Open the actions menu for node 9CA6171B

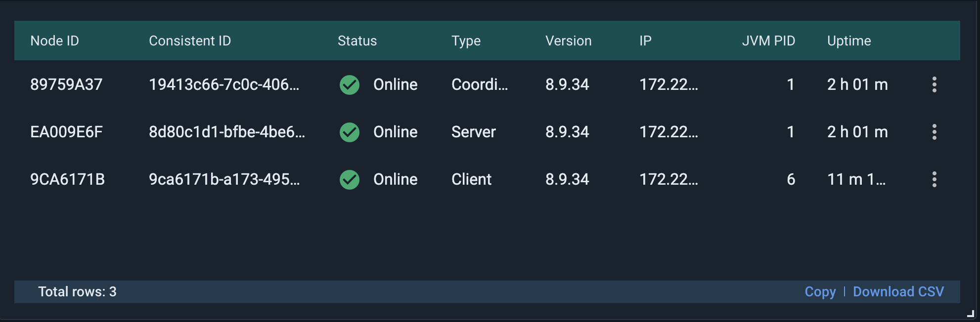coord(934,179)
